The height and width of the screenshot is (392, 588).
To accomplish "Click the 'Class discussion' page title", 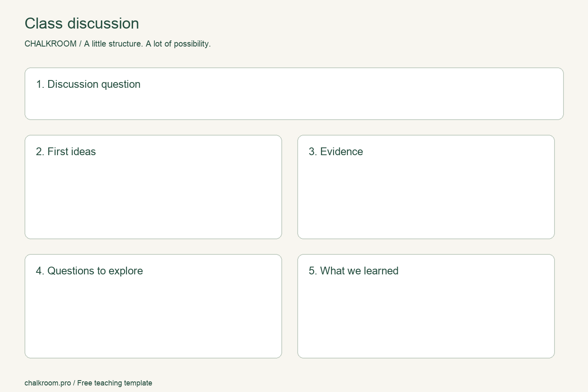I will pyautogui.click(x=82, y=24).
